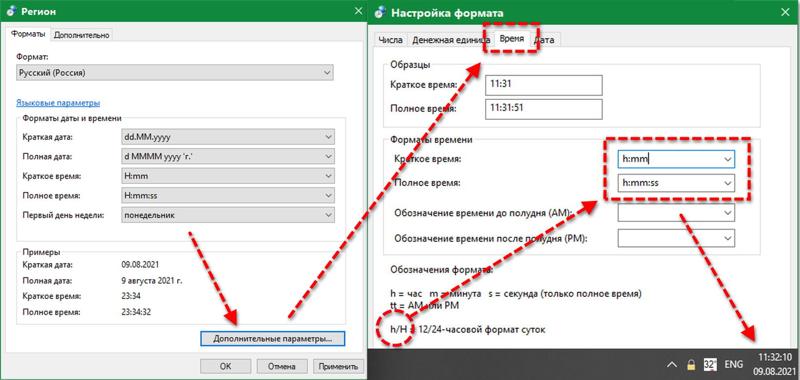
Task: Switch to the Дополнительно tab
Action: point(82,35)
